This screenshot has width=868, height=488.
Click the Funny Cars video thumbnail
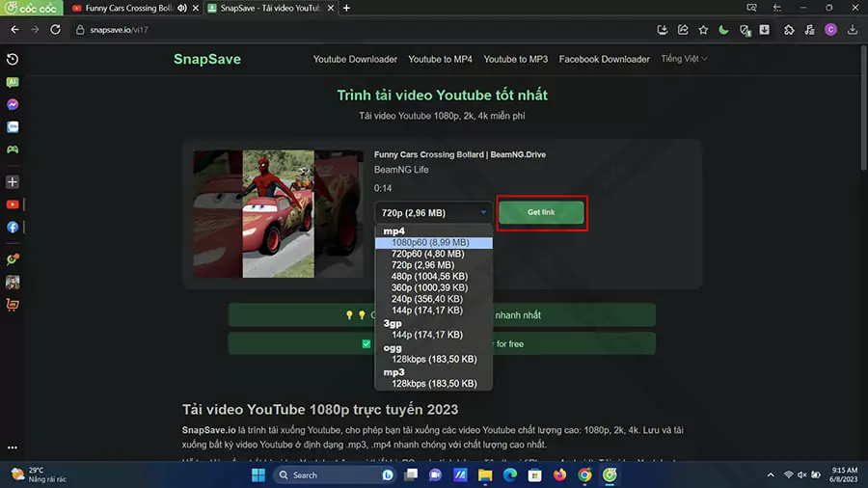[x=278, y=213]
